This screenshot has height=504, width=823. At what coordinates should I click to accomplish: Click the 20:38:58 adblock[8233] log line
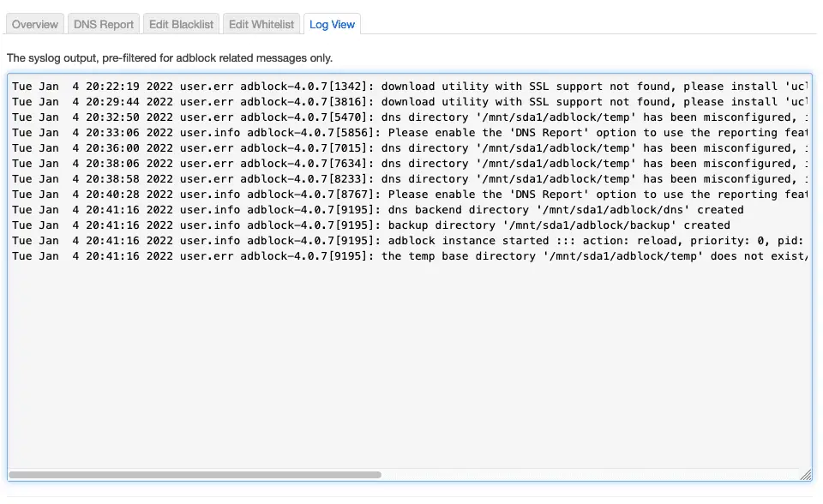410,178
